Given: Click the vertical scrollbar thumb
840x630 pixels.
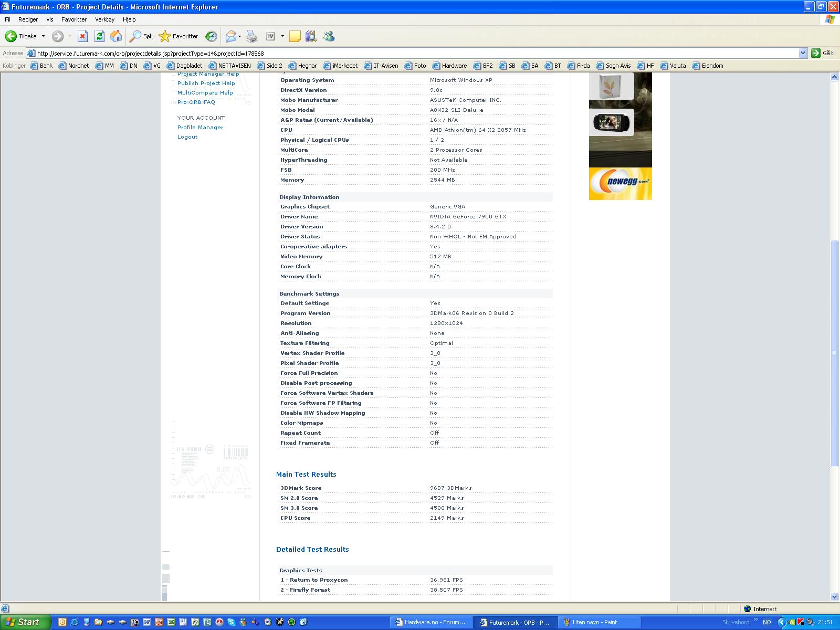Looking at the screenshot, I should (835, 353).
